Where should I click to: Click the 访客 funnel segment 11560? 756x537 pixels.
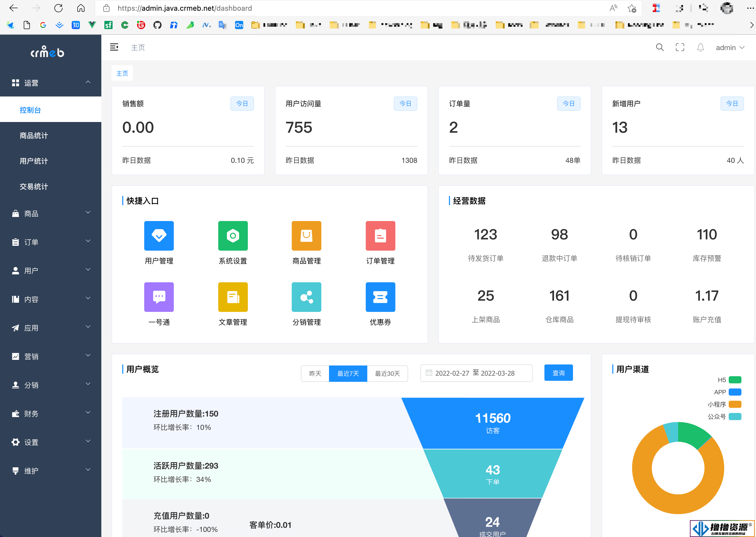pyautogui.click(x=493, y=423)
